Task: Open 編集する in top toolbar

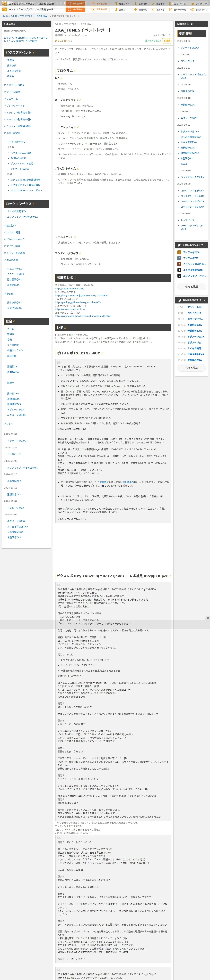Action: coord(158,9)
